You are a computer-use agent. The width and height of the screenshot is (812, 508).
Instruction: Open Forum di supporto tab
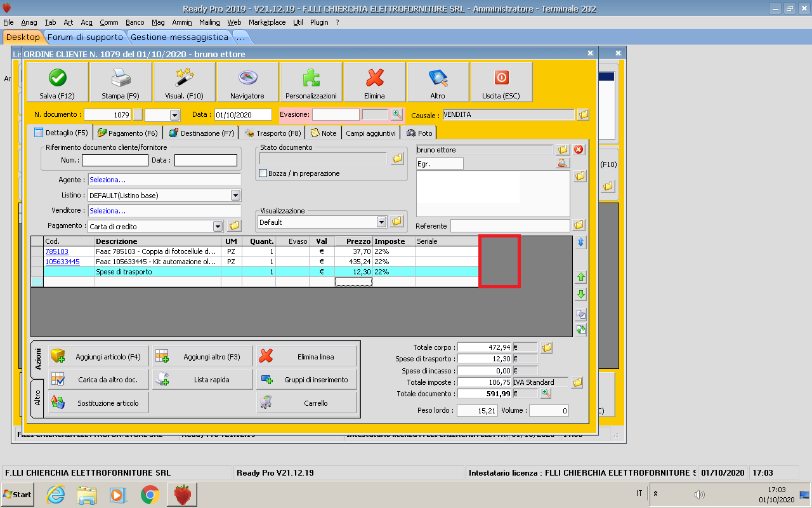(x=85, y=37)
